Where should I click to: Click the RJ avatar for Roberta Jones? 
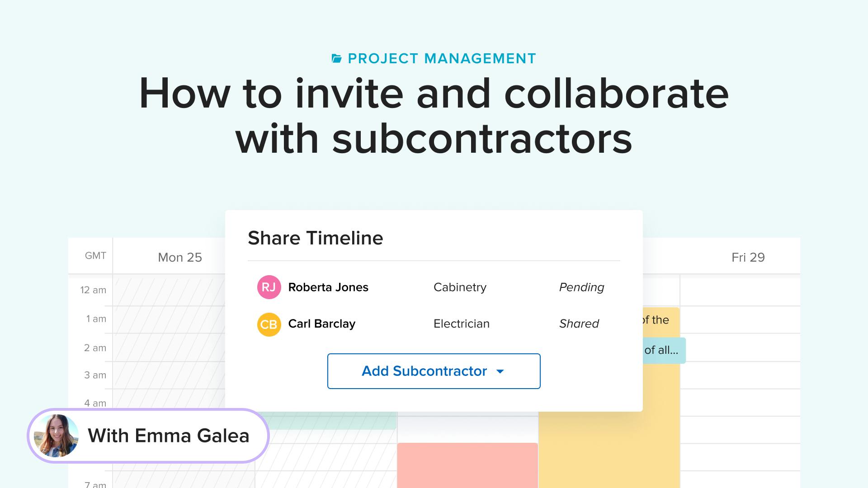(x=269, y=287)
